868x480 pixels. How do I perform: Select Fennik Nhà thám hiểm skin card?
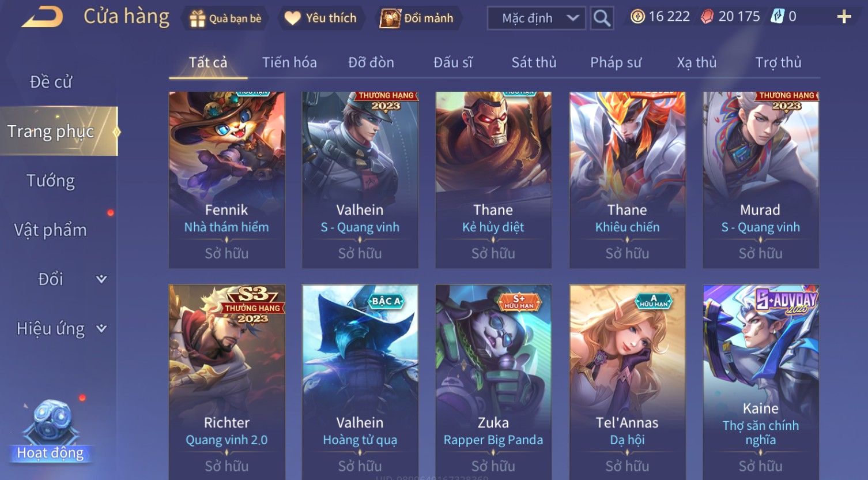[227, 180]
